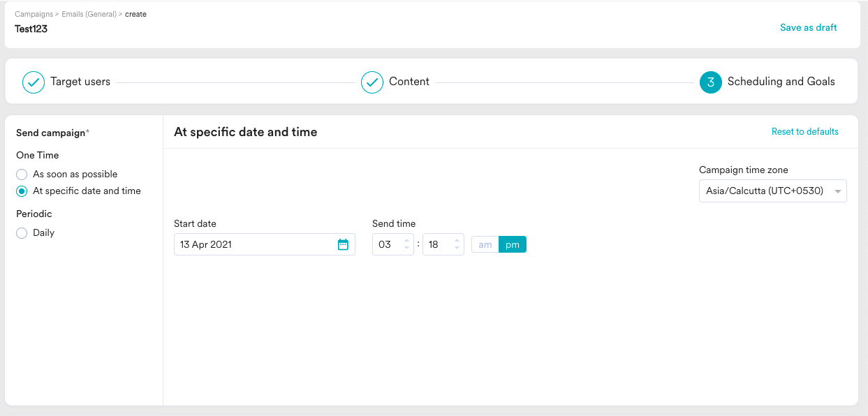Increase the hour with the up arrow
The height and width of the screenshot is (416, 868).
(406, 241)
